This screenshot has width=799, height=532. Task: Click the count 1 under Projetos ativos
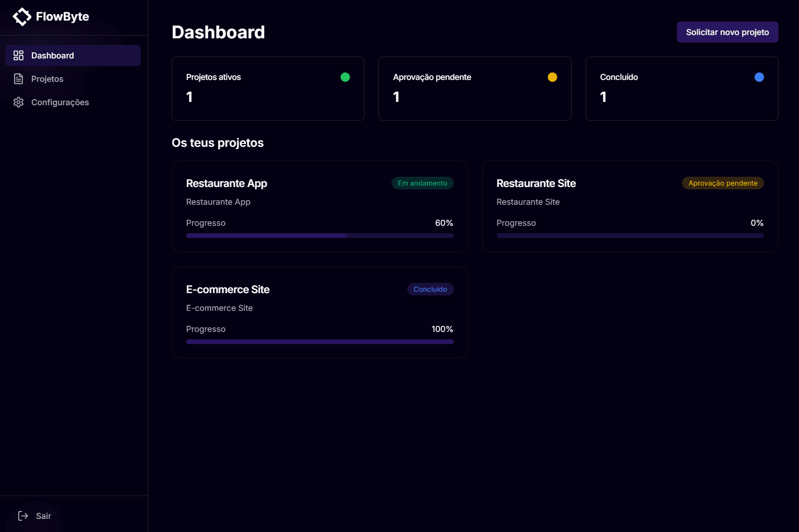[x=189, y=97]
